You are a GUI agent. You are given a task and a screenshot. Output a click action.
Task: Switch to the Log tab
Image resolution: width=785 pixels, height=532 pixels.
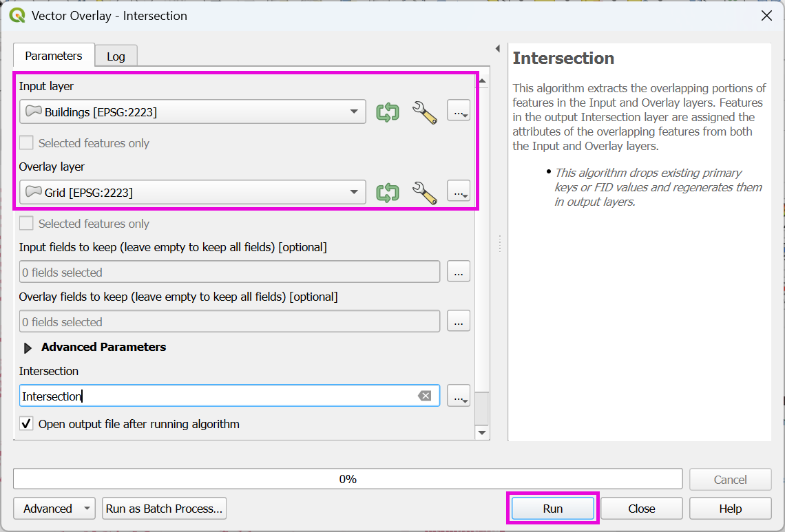(x=116, y=56)
